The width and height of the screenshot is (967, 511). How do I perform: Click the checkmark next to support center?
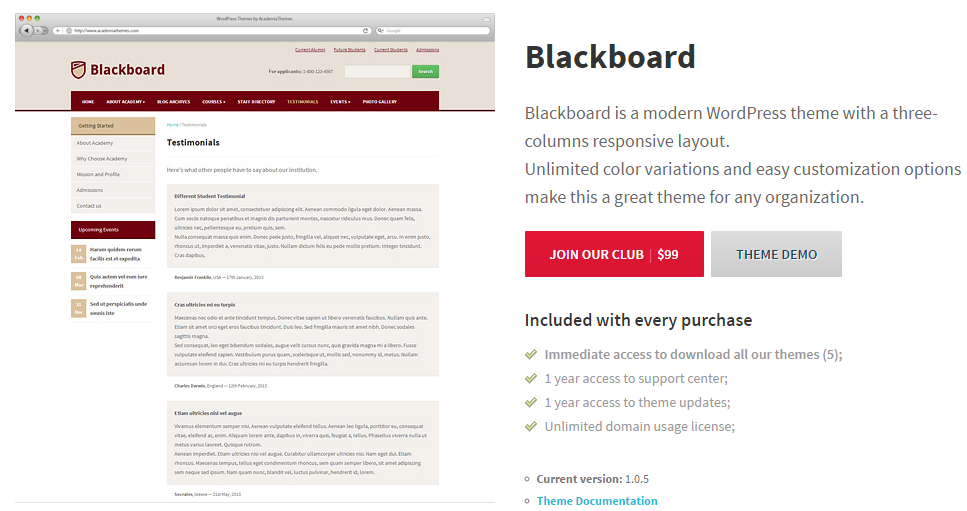(531, 378)
